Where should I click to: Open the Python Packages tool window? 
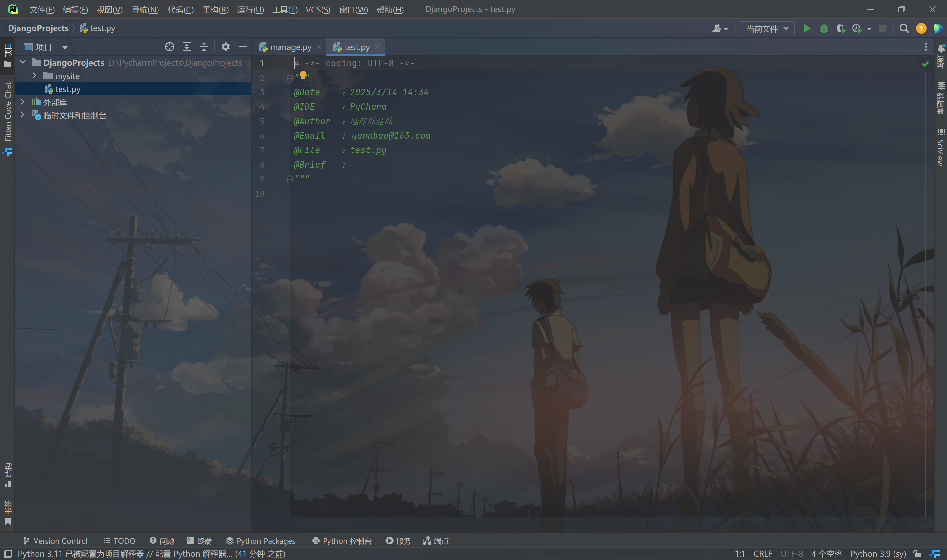260,541
